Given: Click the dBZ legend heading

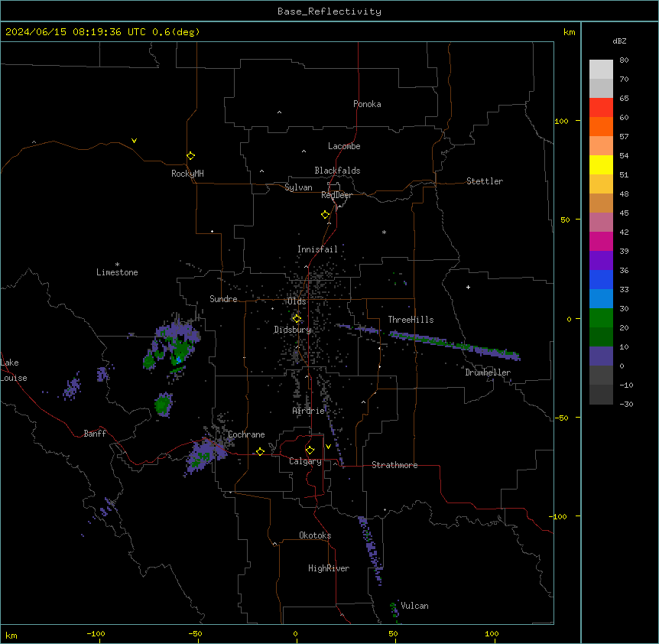Looking at the screenshot, I should (x=619, y=41).
